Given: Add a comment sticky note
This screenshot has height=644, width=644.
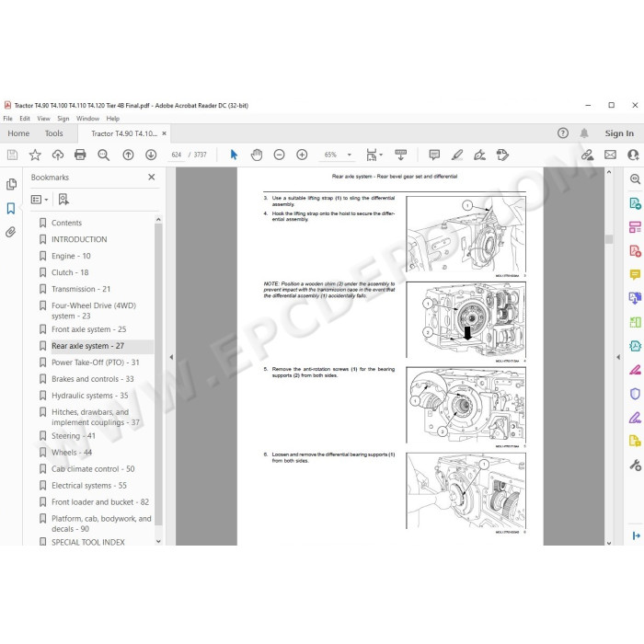Looking at the screenshot, I should pyautogui.click(x=434, y=155).
